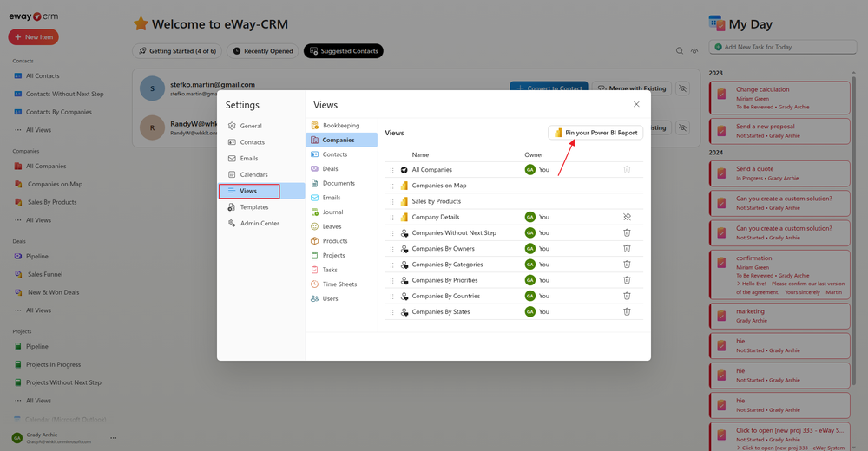Open Contacts By Companies in sidebar

coord(59,112)
